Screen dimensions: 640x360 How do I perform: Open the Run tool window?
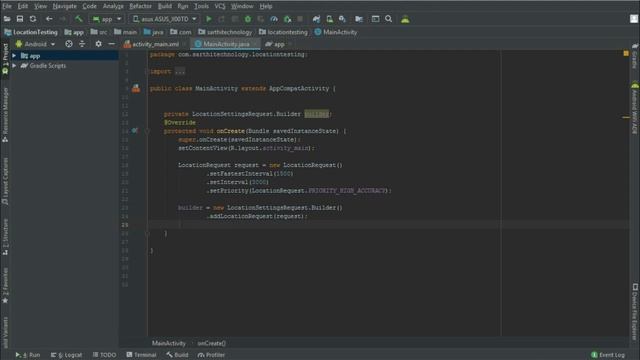pyautogui.click(x=28, y=355)
